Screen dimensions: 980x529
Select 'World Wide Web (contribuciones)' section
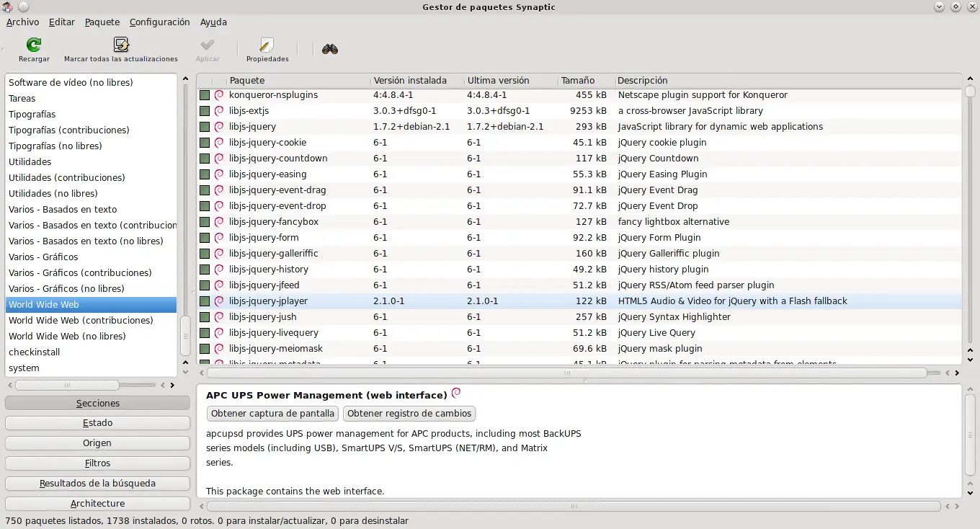click(91, 320)
